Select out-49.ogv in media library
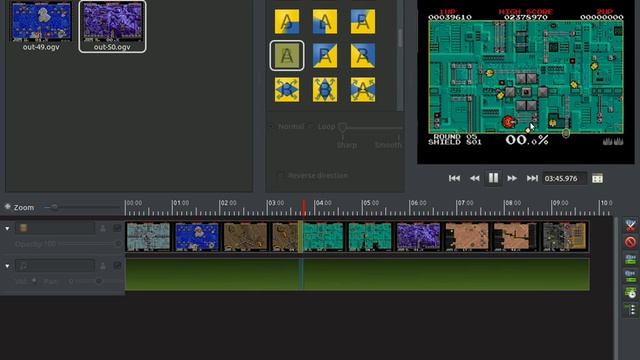The height and width of the screenshot is (360, 640). 41,26
